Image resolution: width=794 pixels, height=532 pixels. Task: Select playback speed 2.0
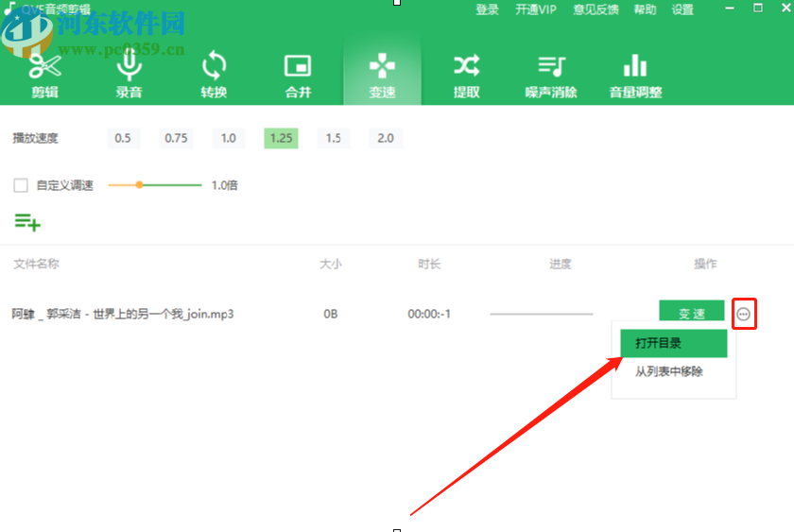click(x=386, y=138)
